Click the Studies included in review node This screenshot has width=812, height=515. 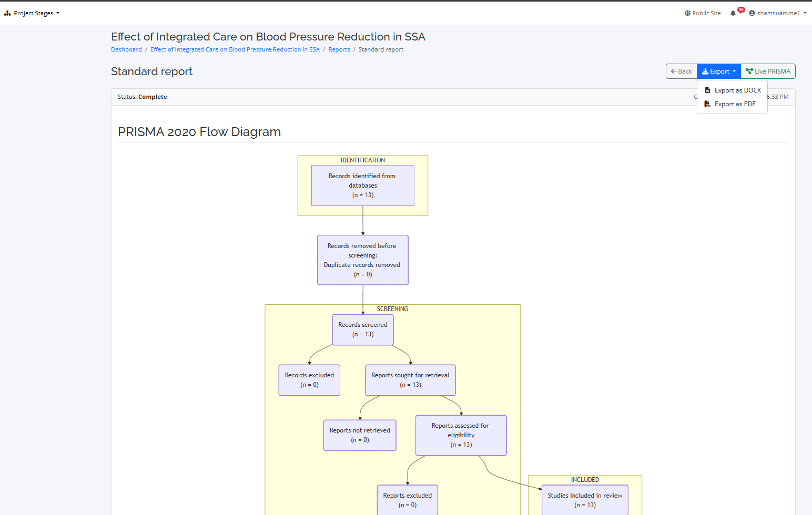tap(585, 500)
